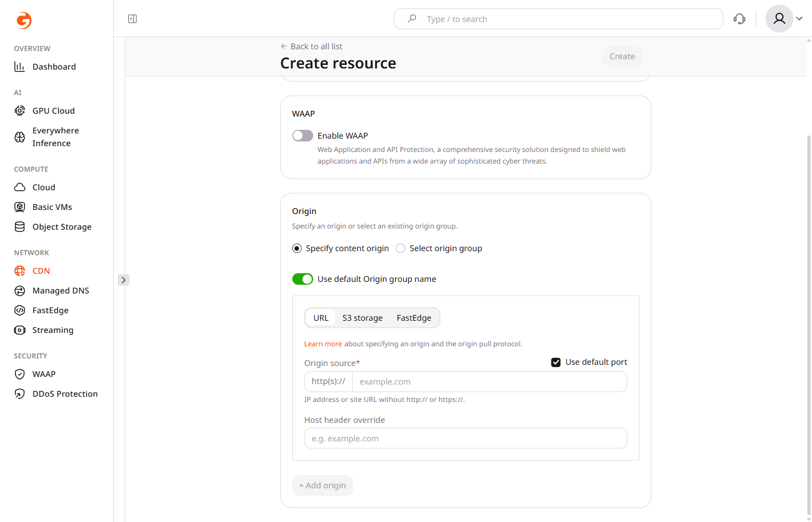The image size is (812, 522).
Task: Choose the Select origin group radio
Action: [400, 248]
